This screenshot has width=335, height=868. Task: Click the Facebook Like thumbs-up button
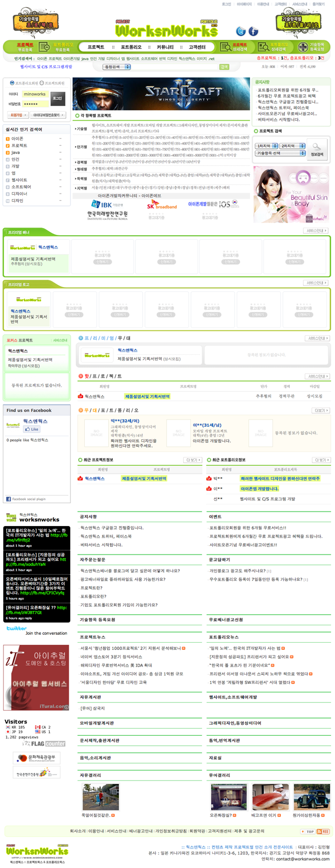[31, 430]
